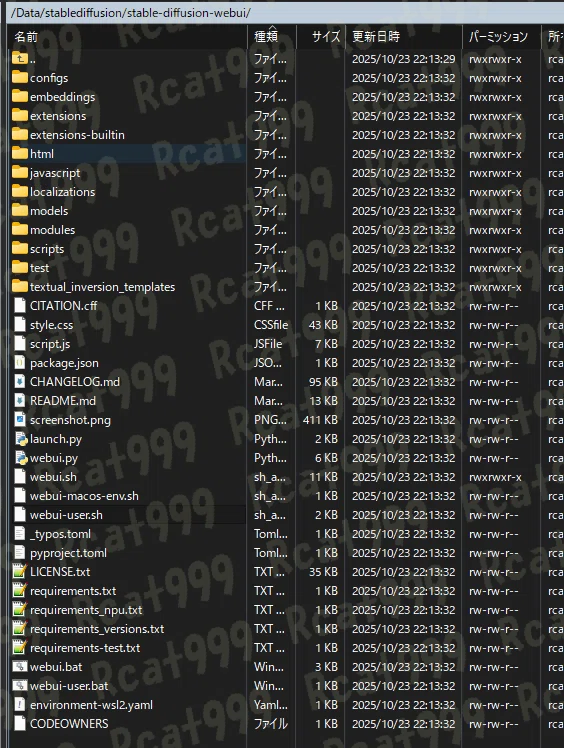Select the requirements_npu.txt file name
Screen dimensions: 564x748
click(86, 610)
